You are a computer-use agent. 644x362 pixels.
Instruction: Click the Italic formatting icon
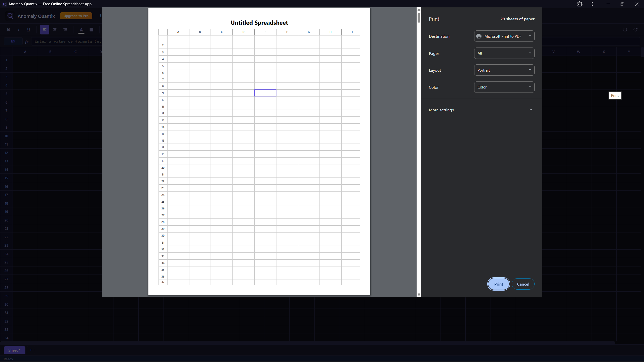click(x=19, y=30)
